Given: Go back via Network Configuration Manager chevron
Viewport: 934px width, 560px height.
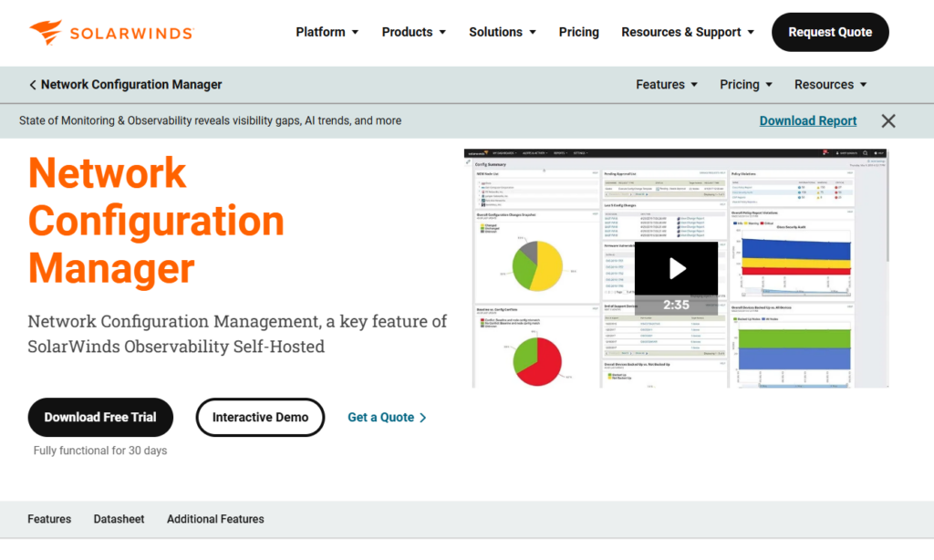Looking at the screenshot, I should 33,85.
